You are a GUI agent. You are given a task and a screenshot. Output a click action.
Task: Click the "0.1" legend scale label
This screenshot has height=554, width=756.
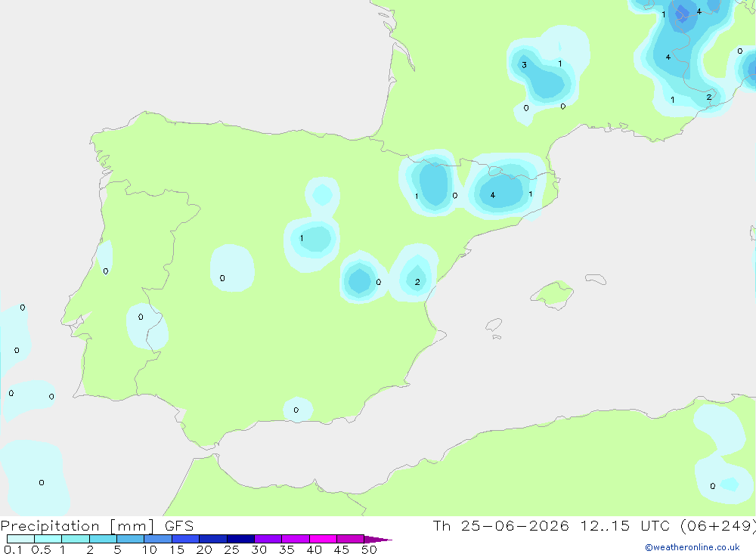[x=13, y=549]
